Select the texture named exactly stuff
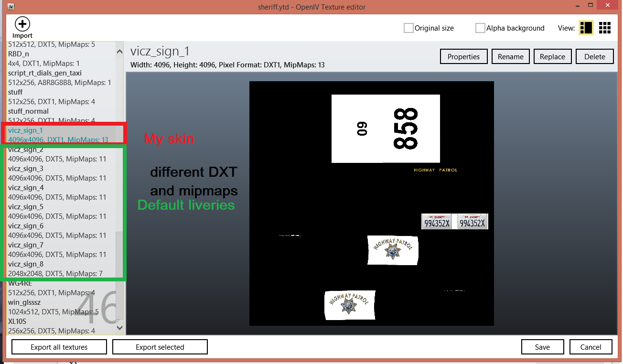The height and width of the screenshot is (364, 623). pos(60,97)
